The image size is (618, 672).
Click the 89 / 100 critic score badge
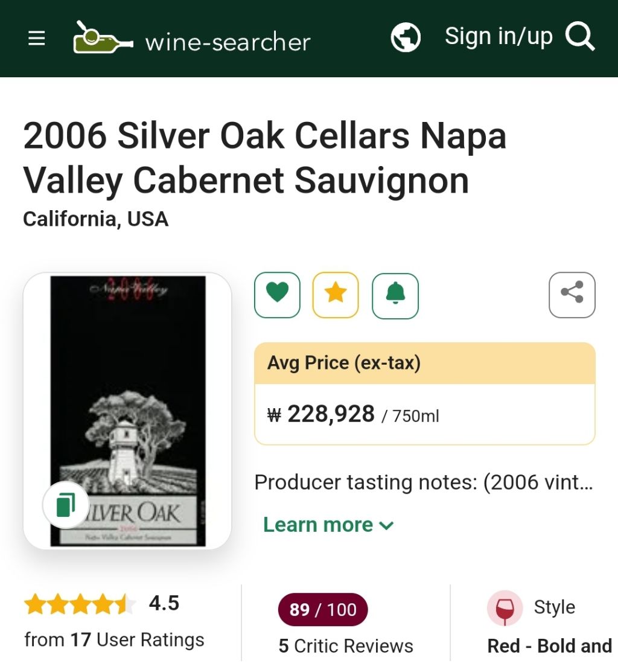click(323, 609)
